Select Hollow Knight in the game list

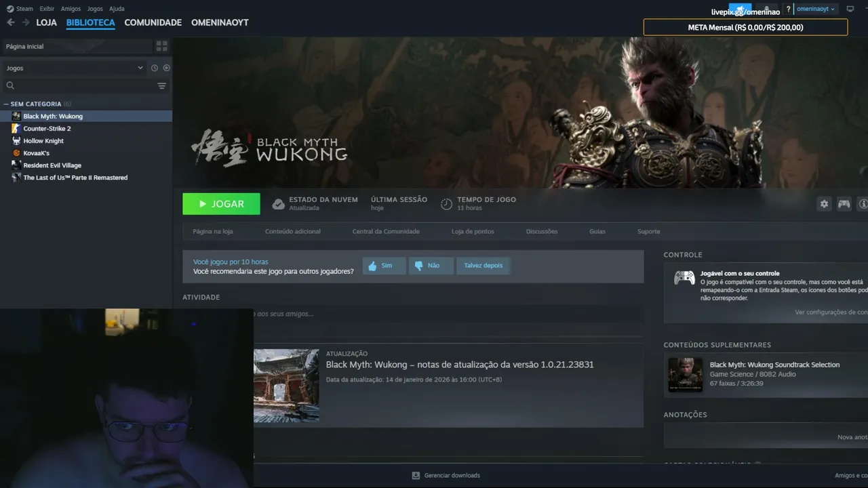point(43,140)
